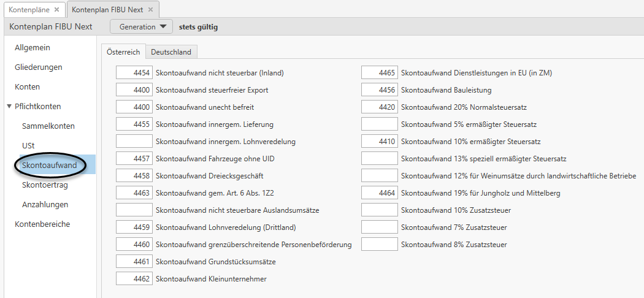Select the Skontoaufwand Kleinunternehmer account field
The height and width of the screenshot is (298, 644).
pos(134,279)
